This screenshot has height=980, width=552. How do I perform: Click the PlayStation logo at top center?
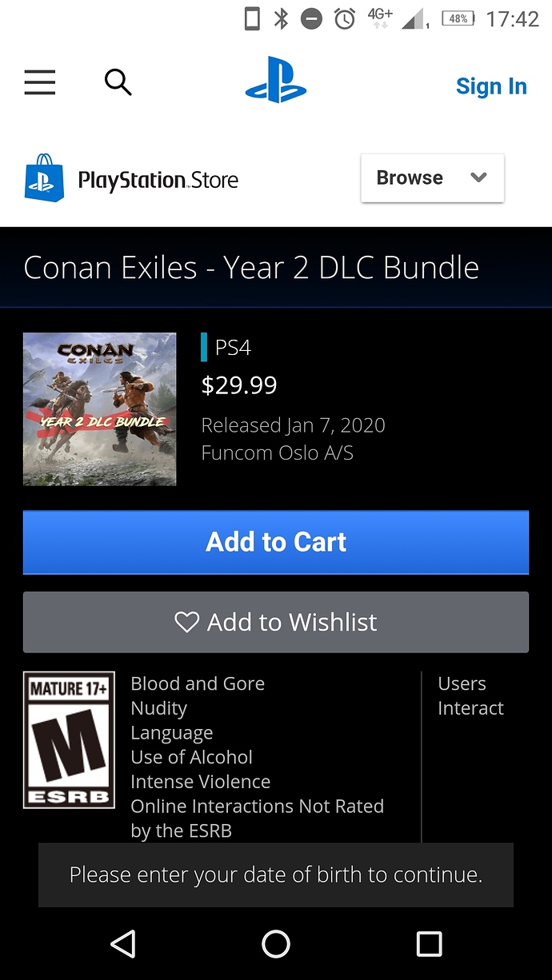coord(275,79)
